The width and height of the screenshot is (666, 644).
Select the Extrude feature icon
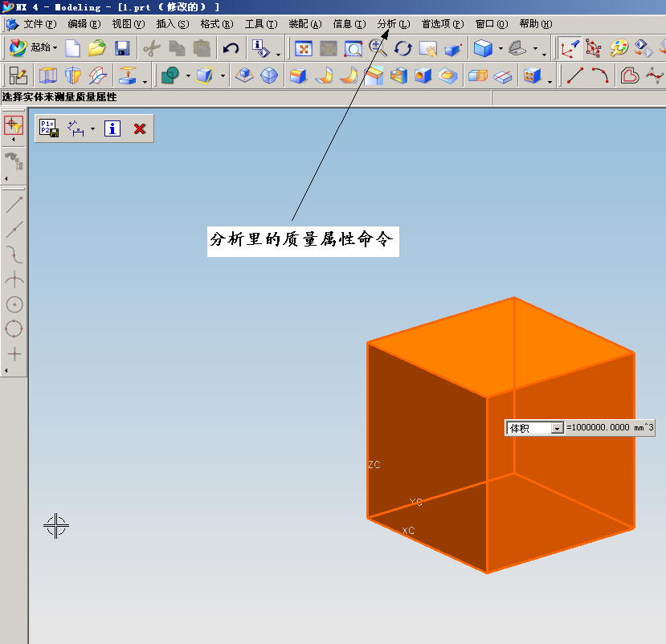tap(48, 76)
